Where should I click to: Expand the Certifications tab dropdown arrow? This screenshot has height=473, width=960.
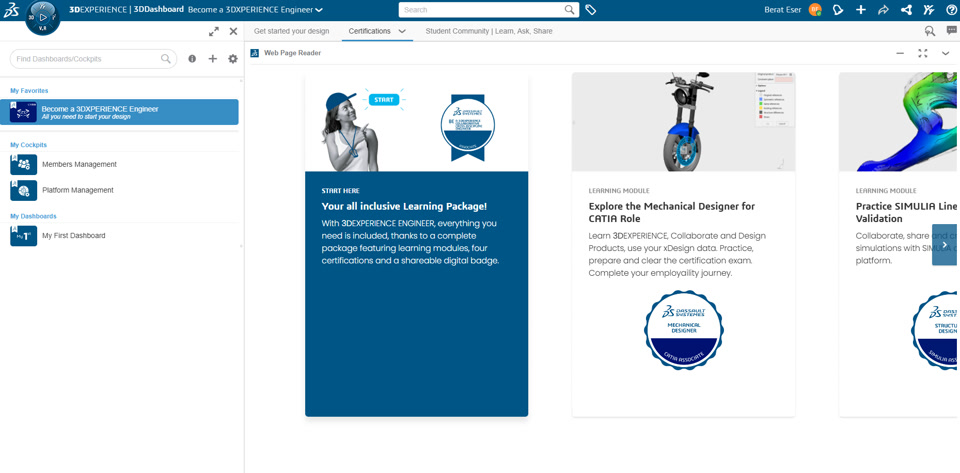pyautogui.click(x=402, y=31)
